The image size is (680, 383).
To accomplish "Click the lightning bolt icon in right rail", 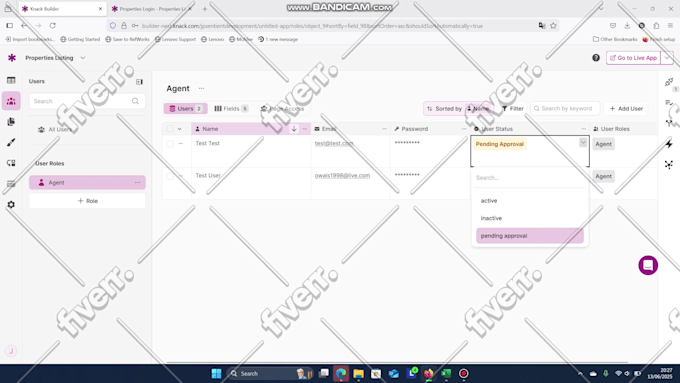I will 669,144.
